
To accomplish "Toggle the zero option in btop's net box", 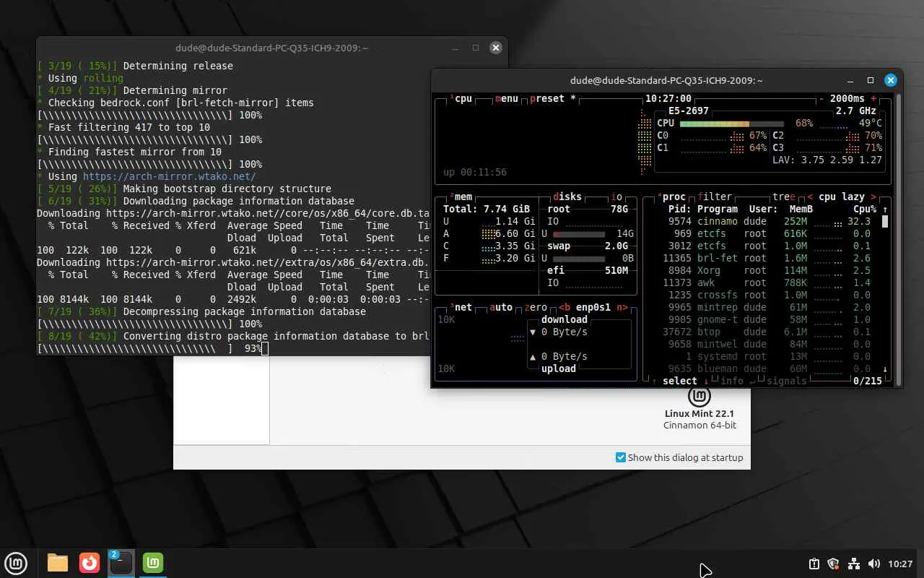I will [537, 307].
